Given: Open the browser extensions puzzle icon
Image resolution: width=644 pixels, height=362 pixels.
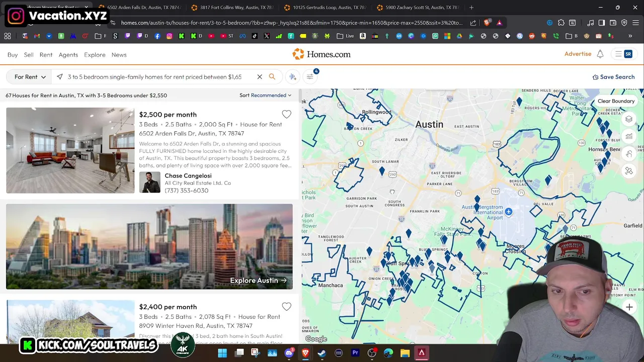Looking at the screenshot, I should [561, 23].
